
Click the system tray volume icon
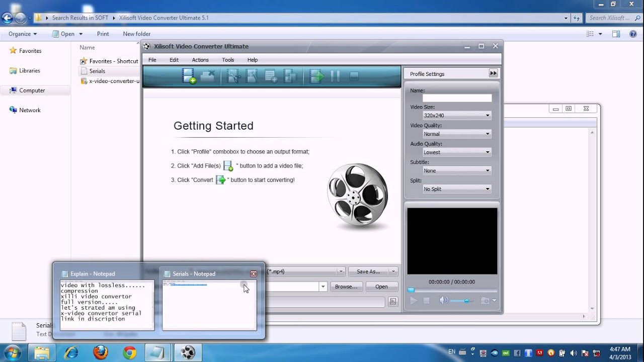pyautogui.click(x=574, y=353)
